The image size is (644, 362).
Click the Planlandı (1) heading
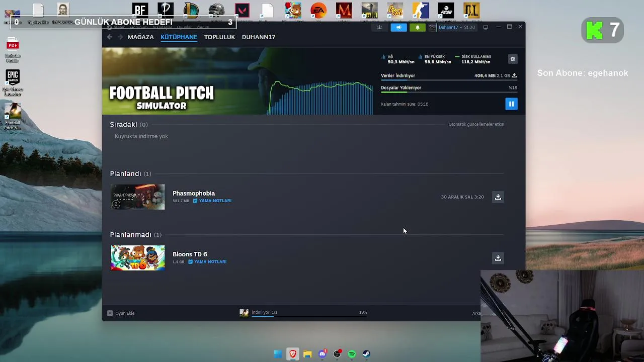coord(130,173)
